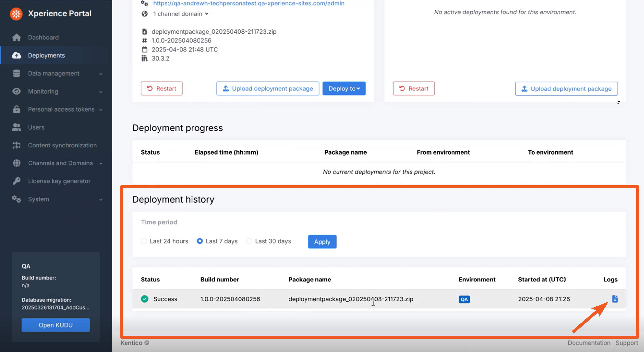The height and width of the screenshot is (352, 644).
Task: Open Channels and Domains menu item
Action: pos(60,163)
